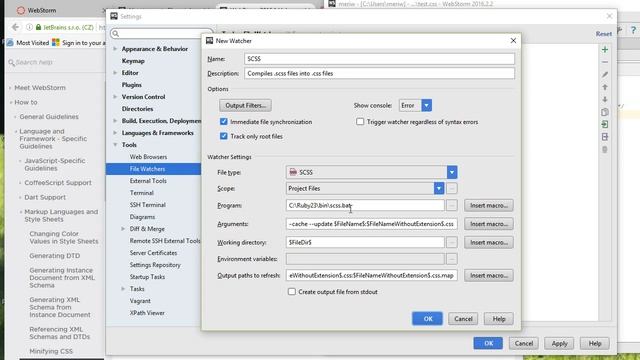Click Help in New Watcher dialog
This screenshot has width=640, height=360.
click(499, 319)
